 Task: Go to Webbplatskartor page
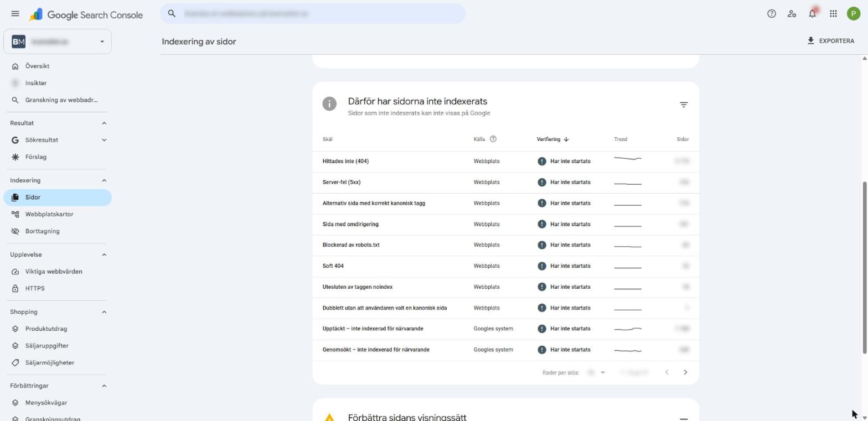coord(58,214)
